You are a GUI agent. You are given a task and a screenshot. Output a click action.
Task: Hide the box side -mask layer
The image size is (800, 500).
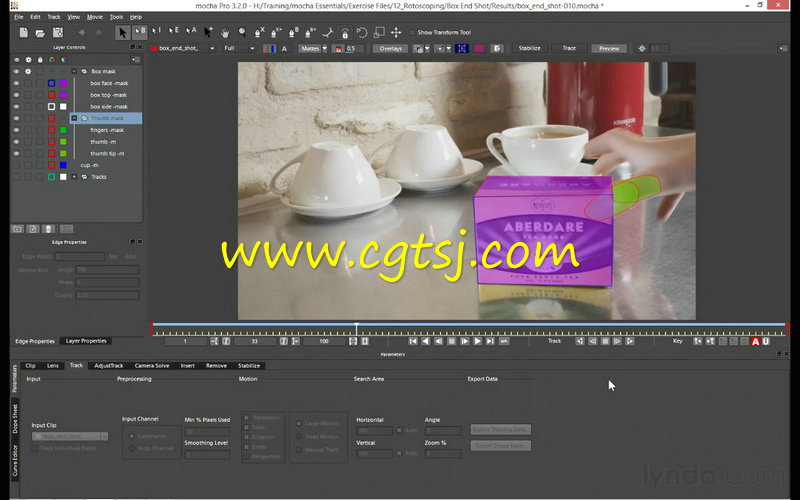coord(16,107)
